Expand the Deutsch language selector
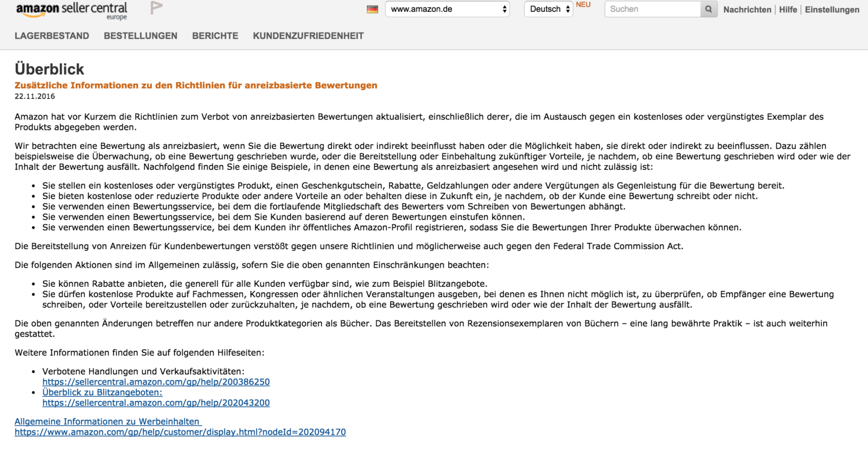Screen dimensions: 868x467 coord(548,9)
